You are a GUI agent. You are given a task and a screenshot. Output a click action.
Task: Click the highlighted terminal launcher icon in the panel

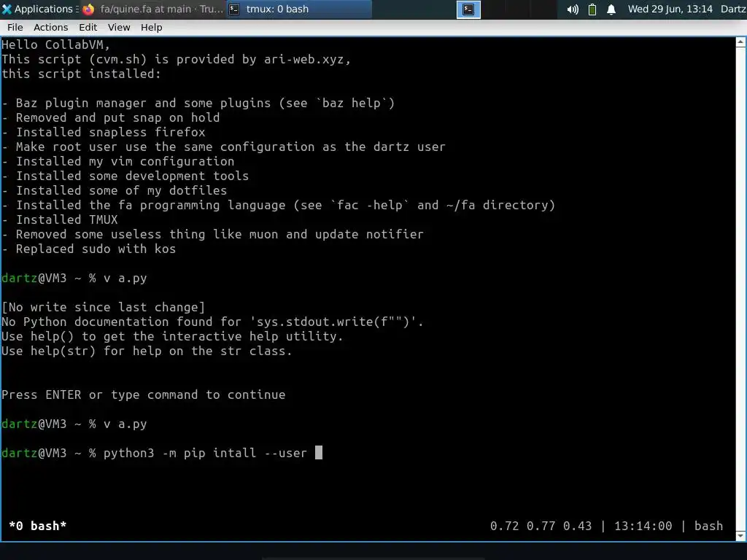coord(468,9)
